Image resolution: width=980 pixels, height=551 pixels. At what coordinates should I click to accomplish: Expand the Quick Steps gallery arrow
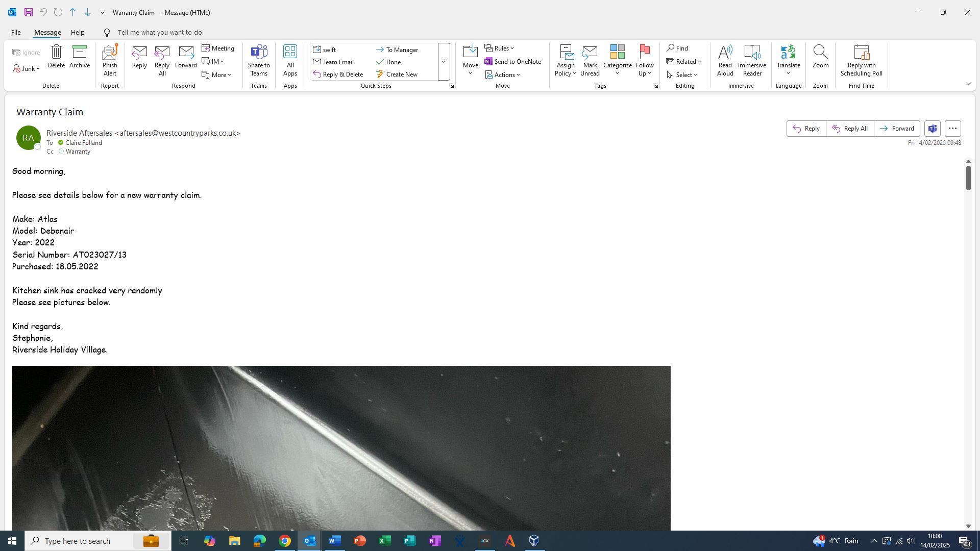tap(444, 62)
